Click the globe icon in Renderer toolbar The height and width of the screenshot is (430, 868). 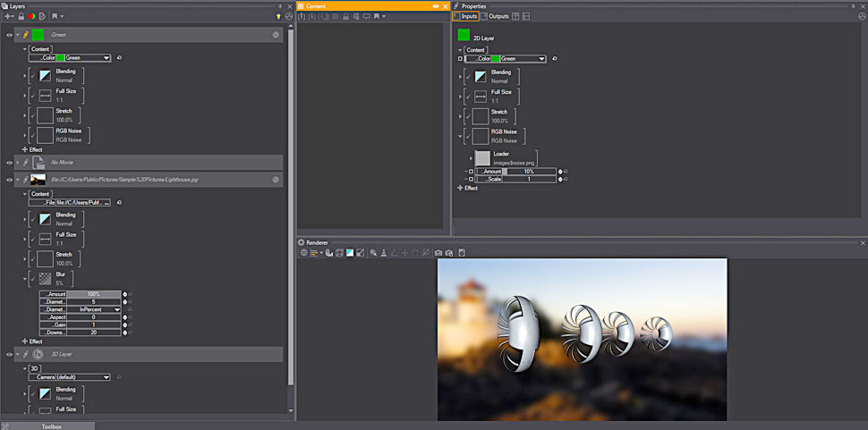tap(304, 253)
